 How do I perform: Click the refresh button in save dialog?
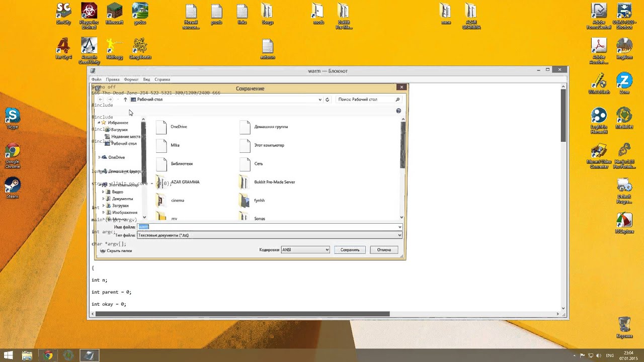[x=327, y=100]
